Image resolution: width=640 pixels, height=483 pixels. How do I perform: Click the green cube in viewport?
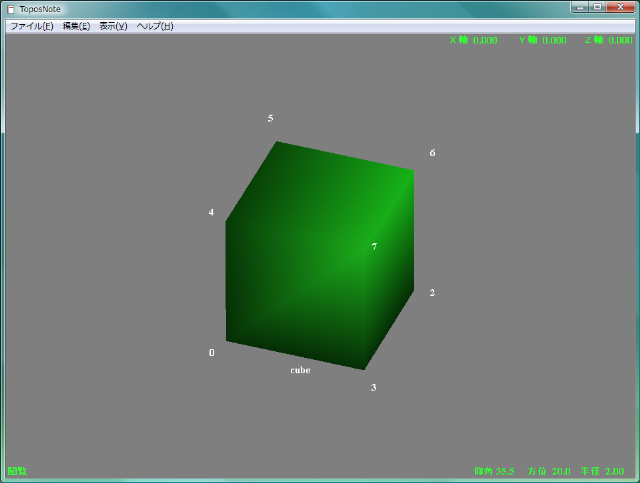[320, 256]
